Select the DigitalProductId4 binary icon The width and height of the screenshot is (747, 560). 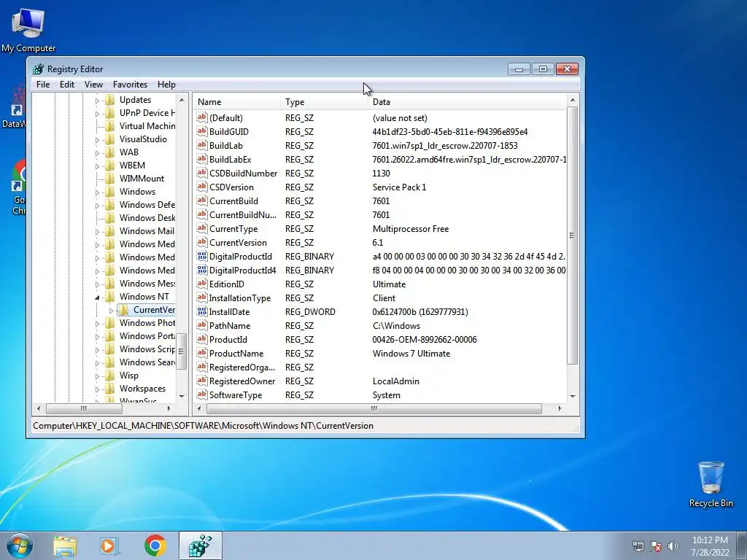tap(202, 270)
